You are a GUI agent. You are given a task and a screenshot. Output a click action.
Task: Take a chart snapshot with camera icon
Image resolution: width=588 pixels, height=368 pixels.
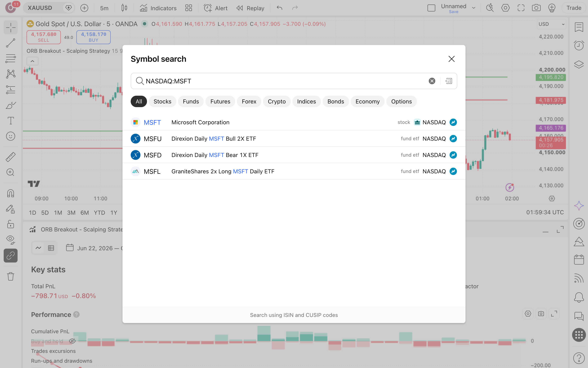coord(536,8)
